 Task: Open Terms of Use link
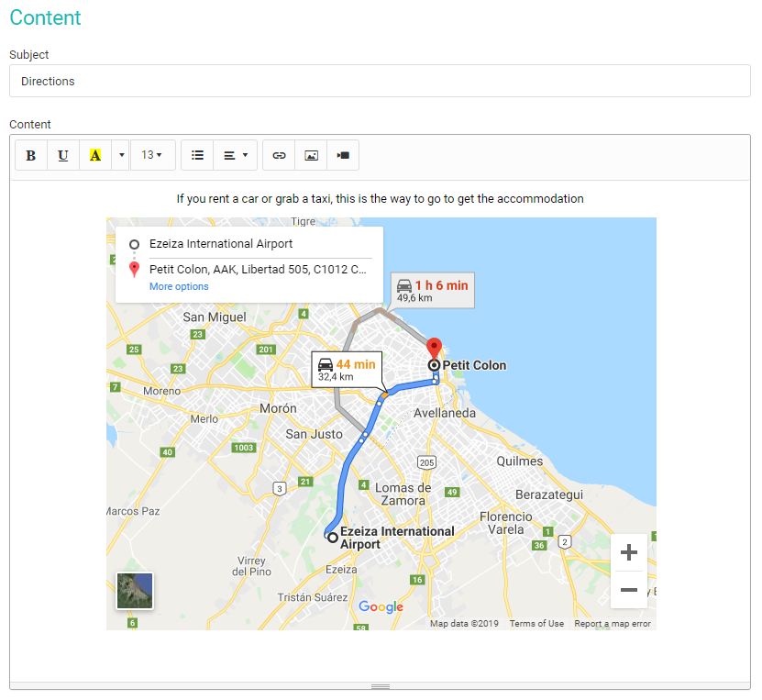[x=536, y=624]
